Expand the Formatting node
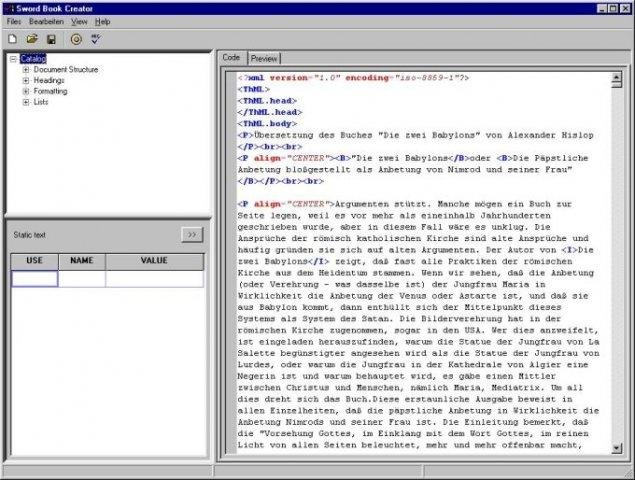 tap(26, 91)
